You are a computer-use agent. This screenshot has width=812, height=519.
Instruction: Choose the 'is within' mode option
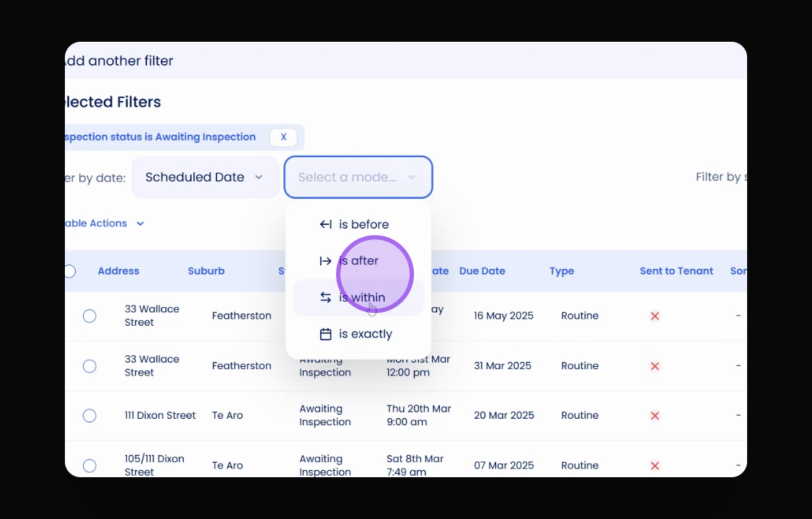pyautogui.click(x=358, y=298)
